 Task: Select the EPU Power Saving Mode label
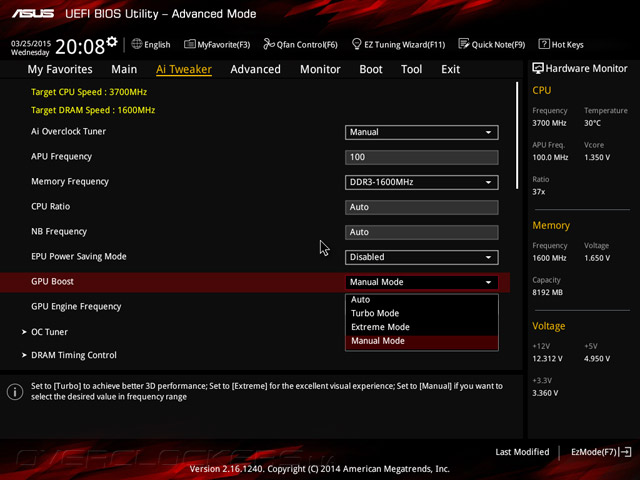pos(79,256)
